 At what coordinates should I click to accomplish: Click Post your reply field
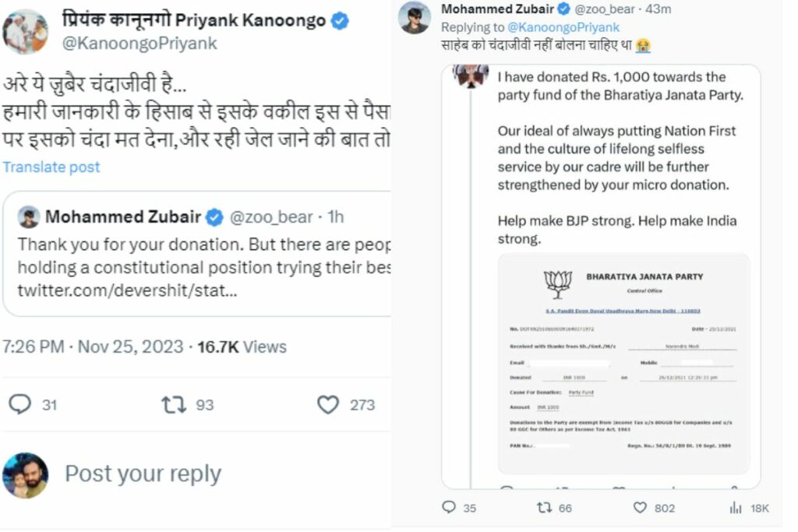click(x=144, y=474)
